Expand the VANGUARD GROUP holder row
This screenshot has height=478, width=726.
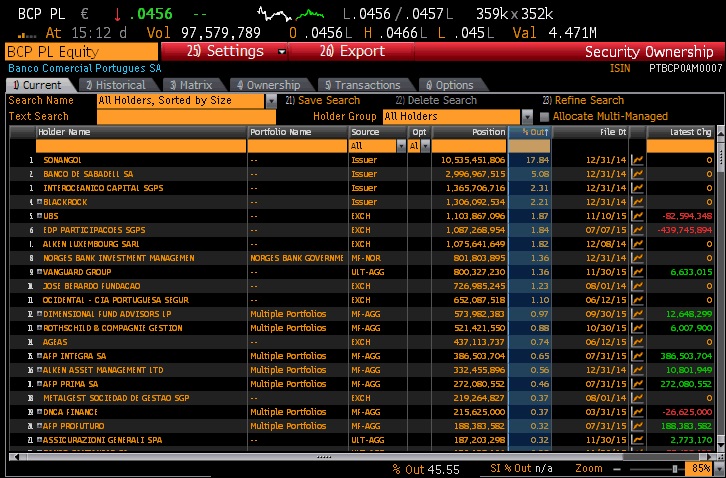tap(39, 272)
